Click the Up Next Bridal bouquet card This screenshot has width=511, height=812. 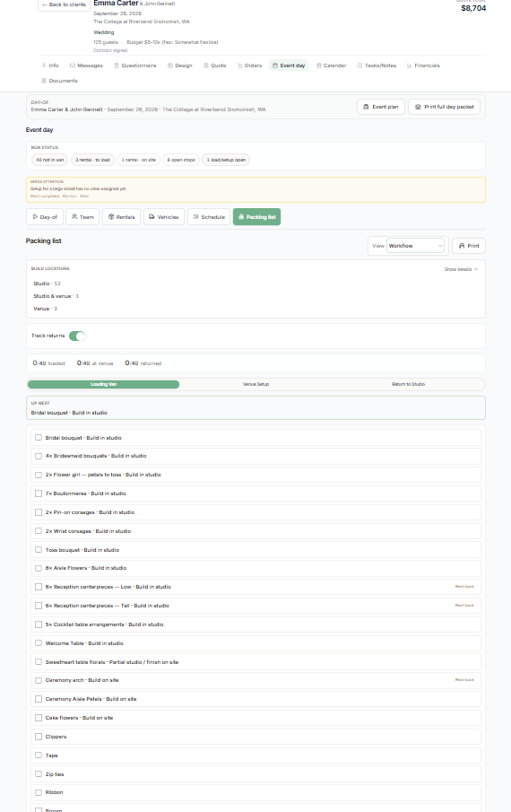coord(255,407)
